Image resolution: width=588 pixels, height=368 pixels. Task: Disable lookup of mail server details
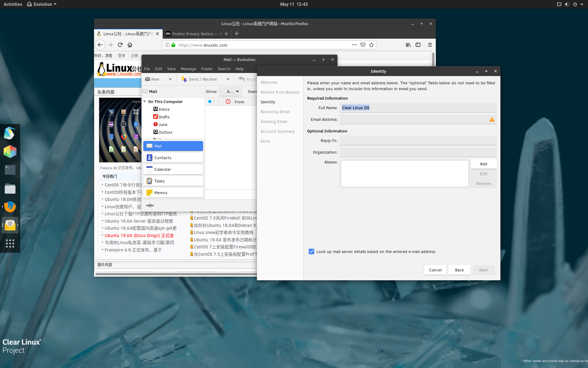[311, 251]
